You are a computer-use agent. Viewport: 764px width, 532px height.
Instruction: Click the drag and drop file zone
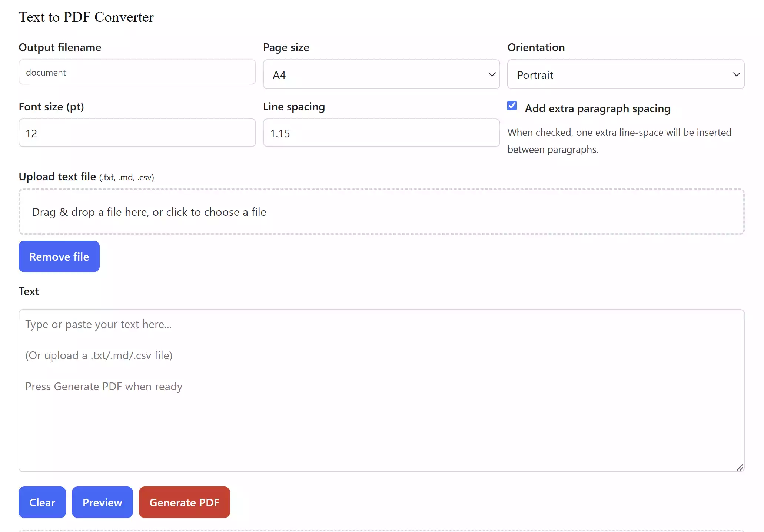[382, 211]
